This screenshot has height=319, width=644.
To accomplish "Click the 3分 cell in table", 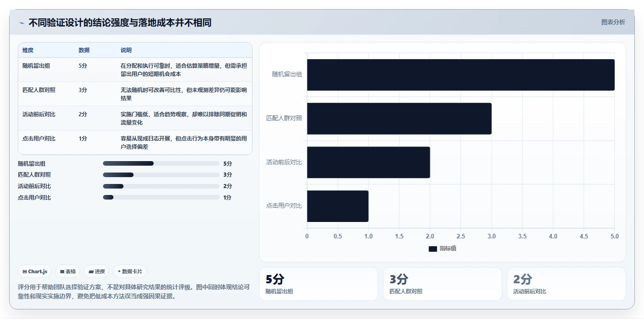I will pos(83,90).
